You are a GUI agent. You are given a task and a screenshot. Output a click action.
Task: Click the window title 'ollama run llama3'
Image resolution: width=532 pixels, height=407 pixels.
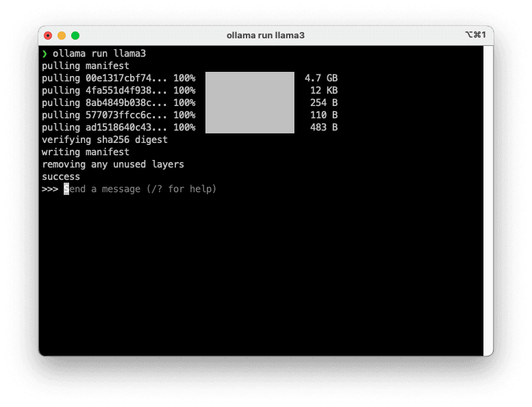click(x=266, y=36)
